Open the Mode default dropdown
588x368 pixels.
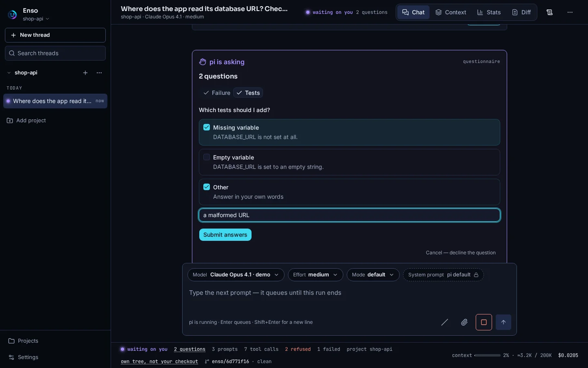tap(373, 275)
